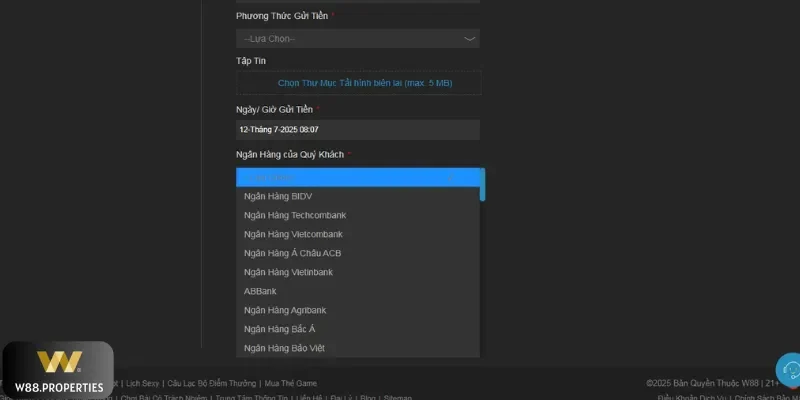
Task: Open the Mua Thẻ Game footer link
Action: click(291, 383)
